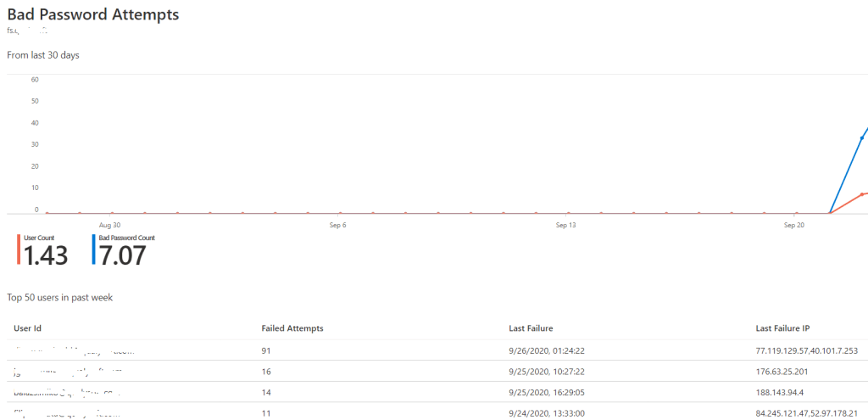Viewport: 868px width, 420px height.
Task: Click the Last Failure column header
Action: (531, 328)
